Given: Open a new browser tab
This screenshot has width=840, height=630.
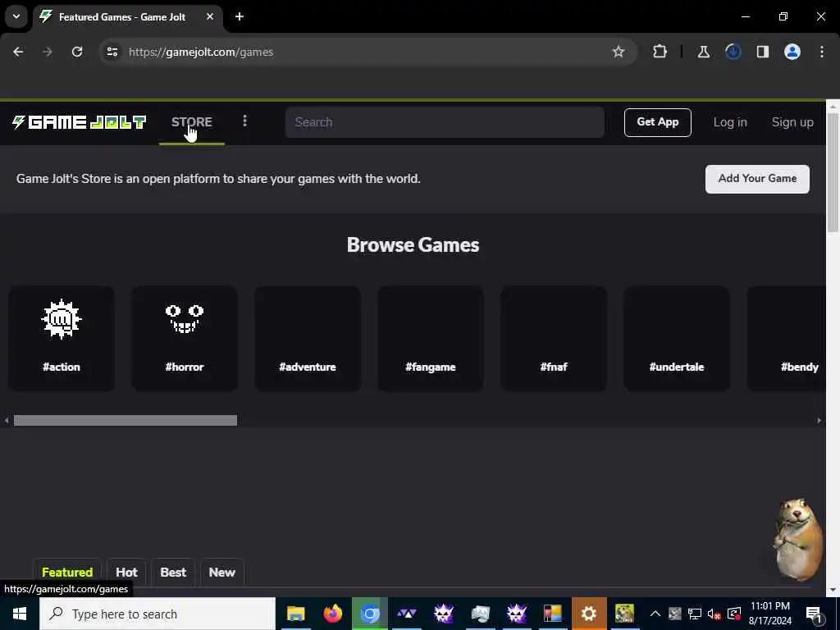Looking at the screenshot, I should [x=240, y=16].
